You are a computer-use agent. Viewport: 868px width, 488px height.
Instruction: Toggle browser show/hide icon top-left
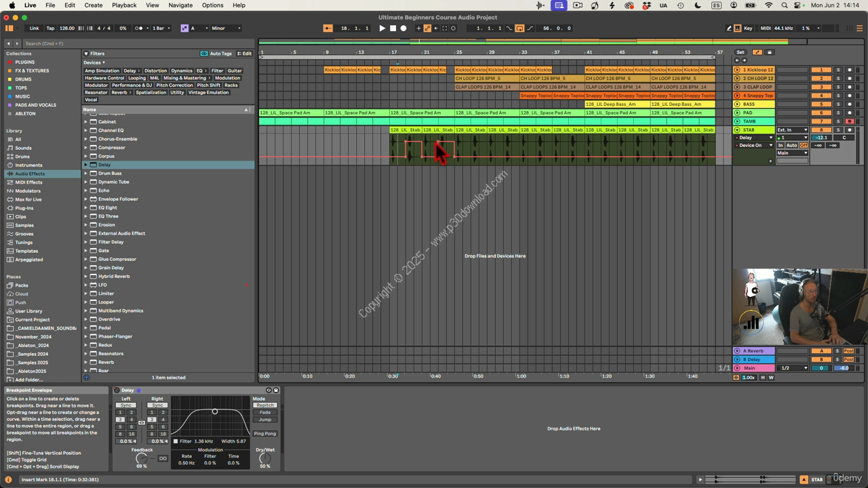[x=9, y=28]
